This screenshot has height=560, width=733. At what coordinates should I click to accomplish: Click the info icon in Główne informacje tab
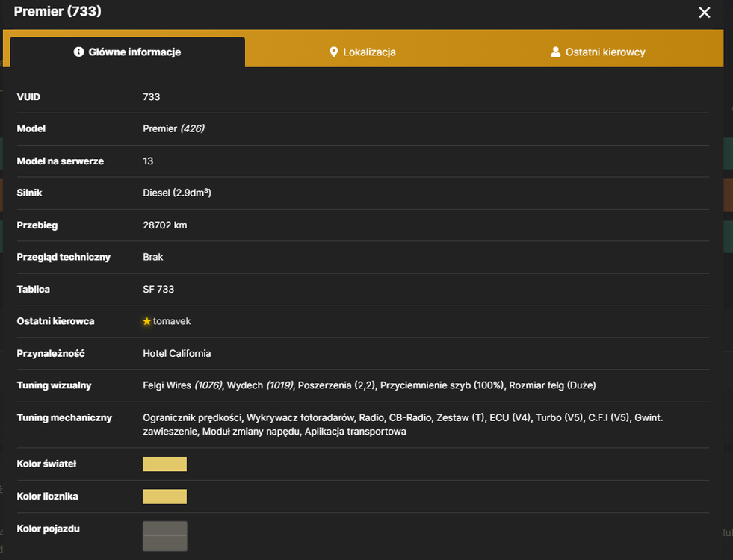click(78, 52)
